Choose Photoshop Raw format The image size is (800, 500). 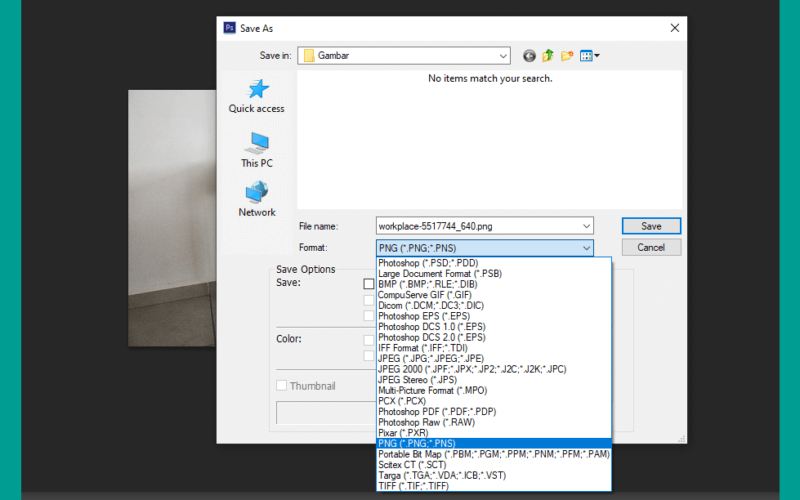(493, 422)
